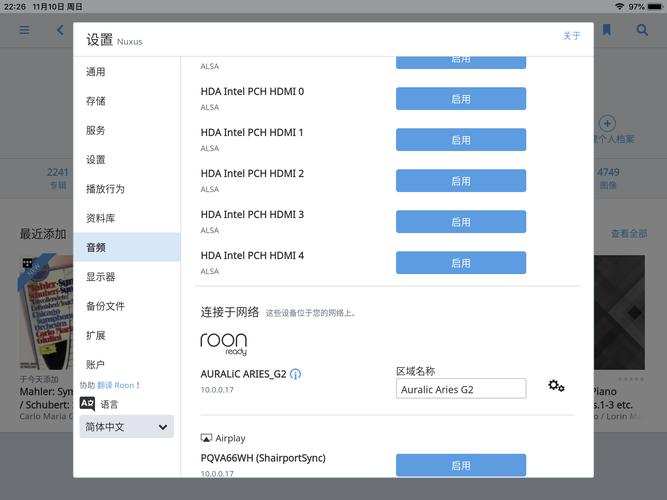Image resolution: width=667 pixels, height=500 pixels.
Task: Enable HDA Intel PCH HDMI 2
Action: pos(461,181)
